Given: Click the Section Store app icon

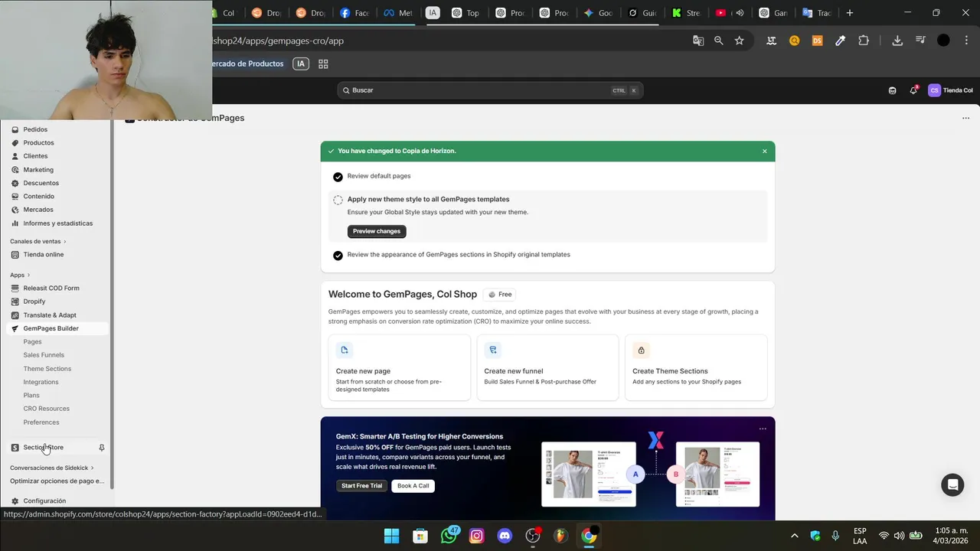Looking at the screenshot, I should (15, 448).
